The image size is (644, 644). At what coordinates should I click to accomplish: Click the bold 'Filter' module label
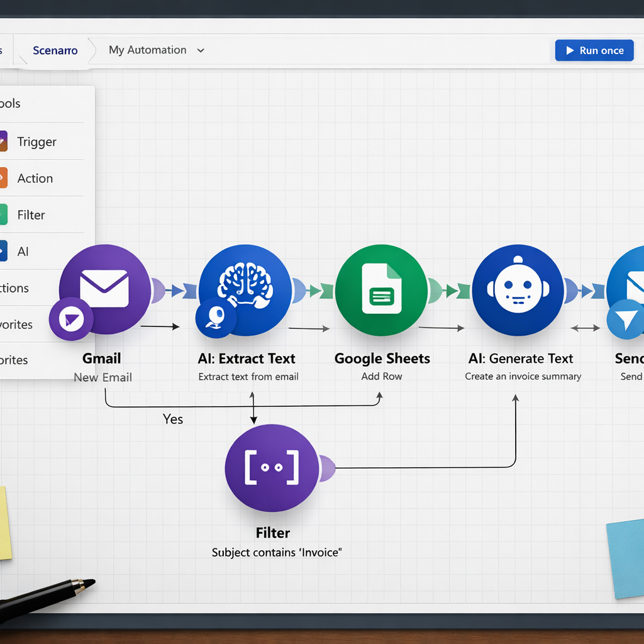coord(273,533)
